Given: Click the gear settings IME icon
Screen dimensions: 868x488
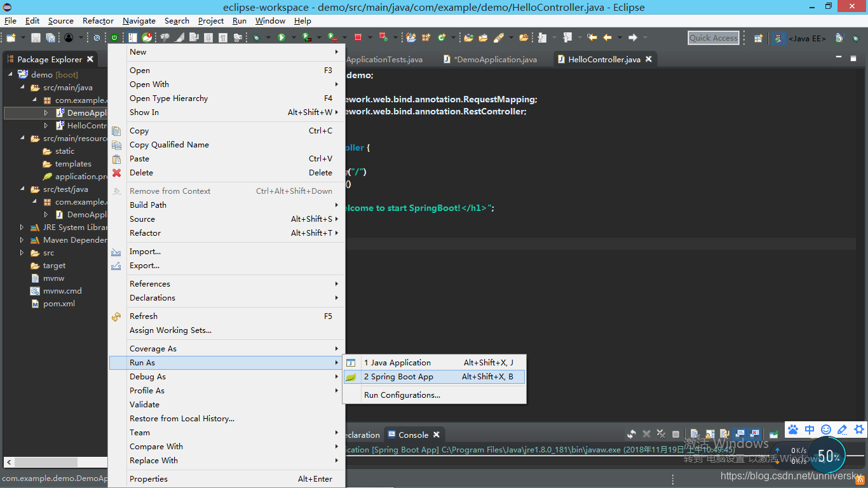Looking at the screenshot, I should point(859,430).
